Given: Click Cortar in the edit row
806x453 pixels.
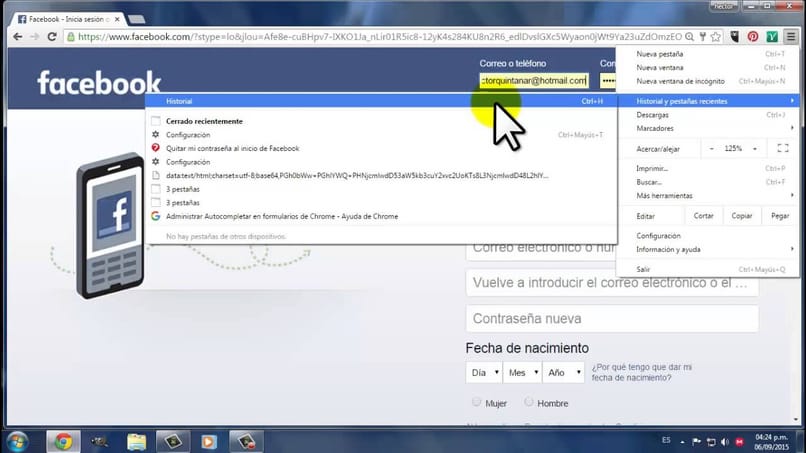Looking at the screenshot, I should pos(703,216).
